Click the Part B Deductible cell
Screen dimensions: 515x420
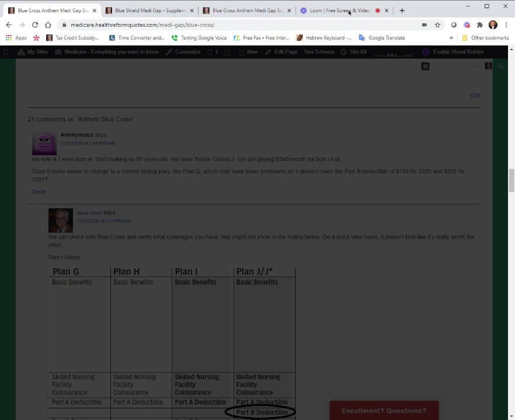pyautogui.click(x=262, y=412)
